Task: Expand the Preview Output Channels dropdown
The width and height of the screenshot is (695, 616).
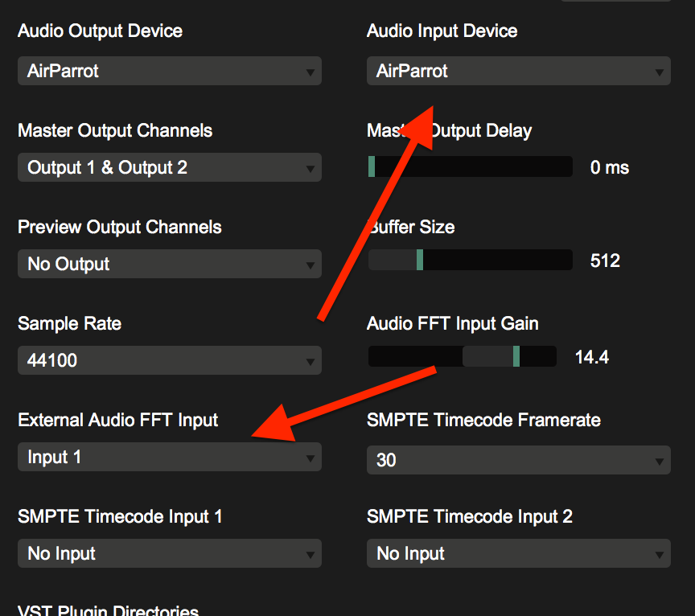Action: [x=169, y=264]
